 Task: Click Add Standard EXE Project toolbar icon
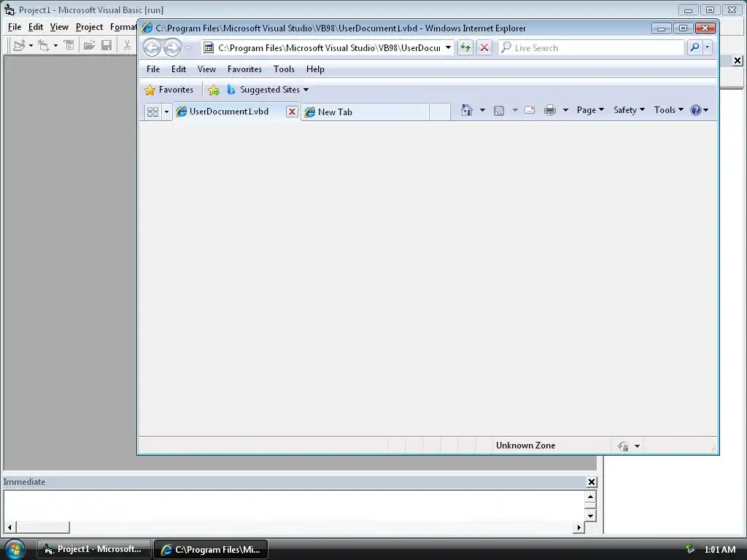[x=20, y=45]
